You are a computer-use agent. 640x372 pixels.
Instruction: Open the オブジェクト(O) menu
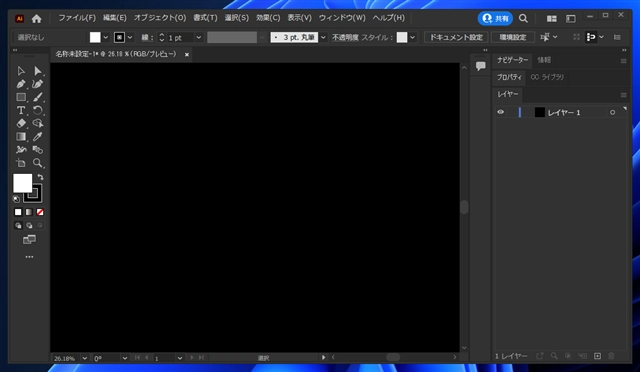160,18
